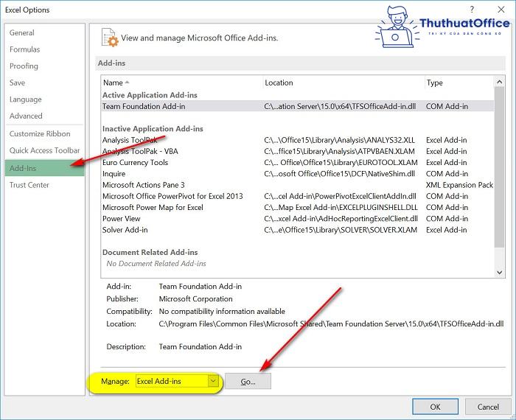
Task: Open the Manage add-ins dropdown arrow
Action: tap(213, 381)
